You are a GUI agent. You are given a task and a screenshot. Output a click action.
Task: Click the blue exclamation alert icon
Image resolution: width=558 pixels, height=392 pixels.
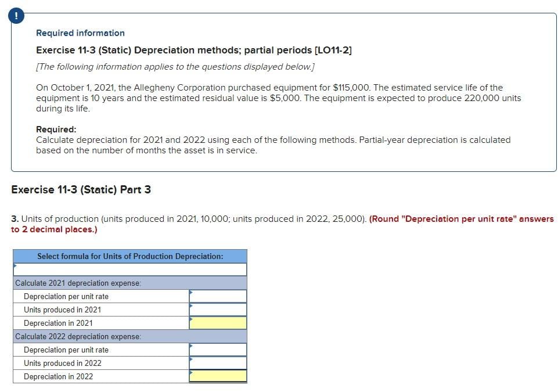tap(16, 16)
